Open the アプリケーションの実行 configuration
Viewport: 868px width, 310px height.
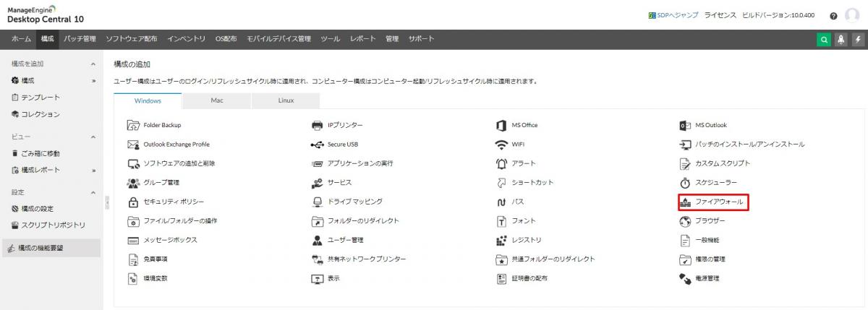(x=352, y=163)
